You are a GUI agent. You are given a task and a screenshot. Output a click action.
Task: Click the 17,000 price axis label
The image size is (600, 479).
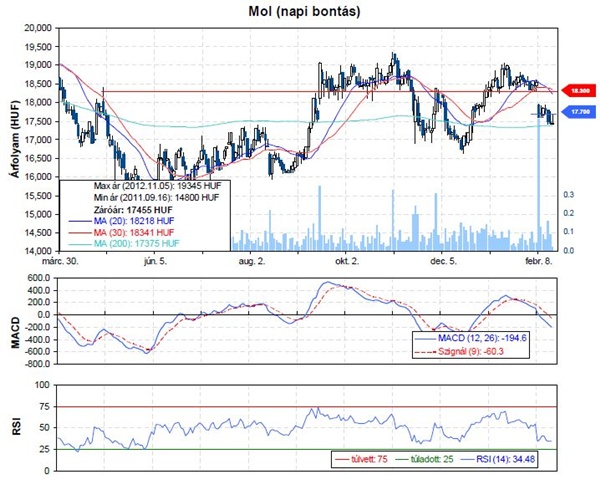[x=38, y=140]
